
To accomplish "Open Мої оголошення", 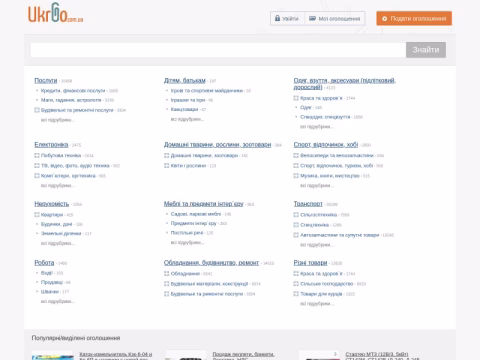I will 335,19.
